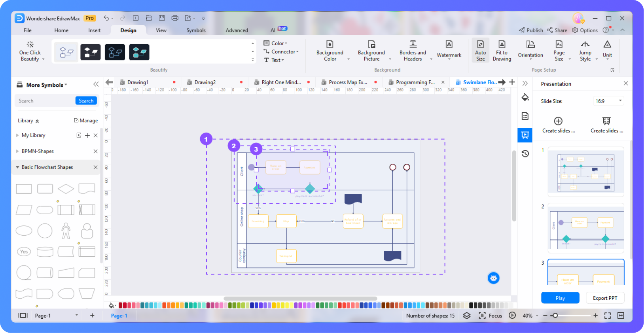644x333 pixels.
Task: Click the Publish button at the top right
Action: (x=531, y=30)
